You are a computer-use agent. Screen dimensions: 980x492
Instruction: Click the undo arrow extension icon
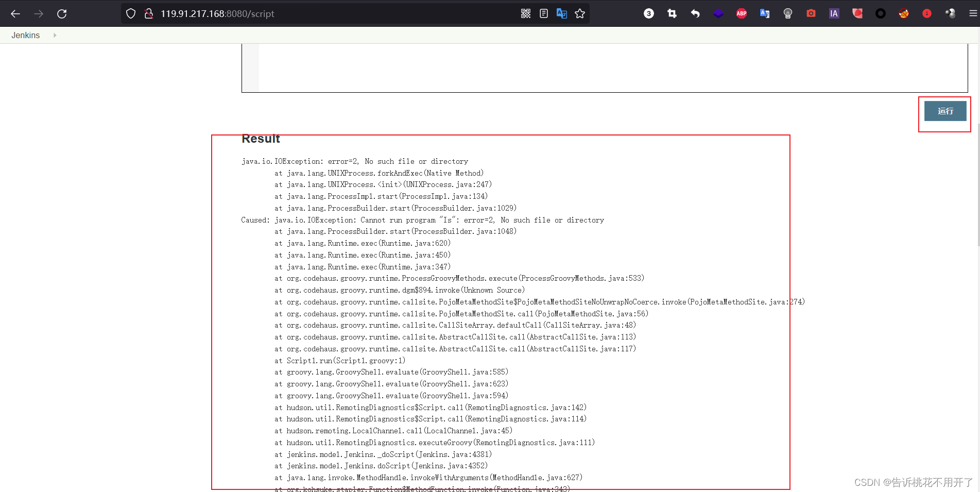click(x=695, y=14)
